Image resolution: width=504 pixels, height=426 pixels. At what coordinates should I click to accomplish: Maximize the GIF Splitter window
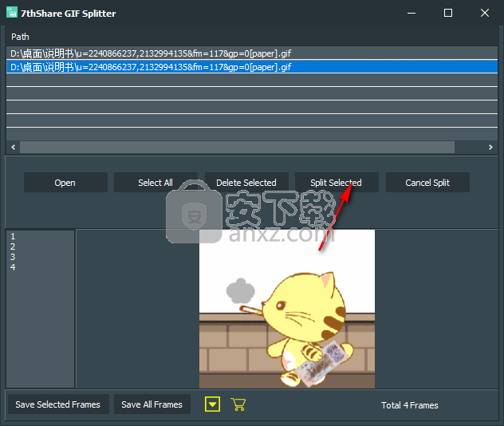point(447,13)
